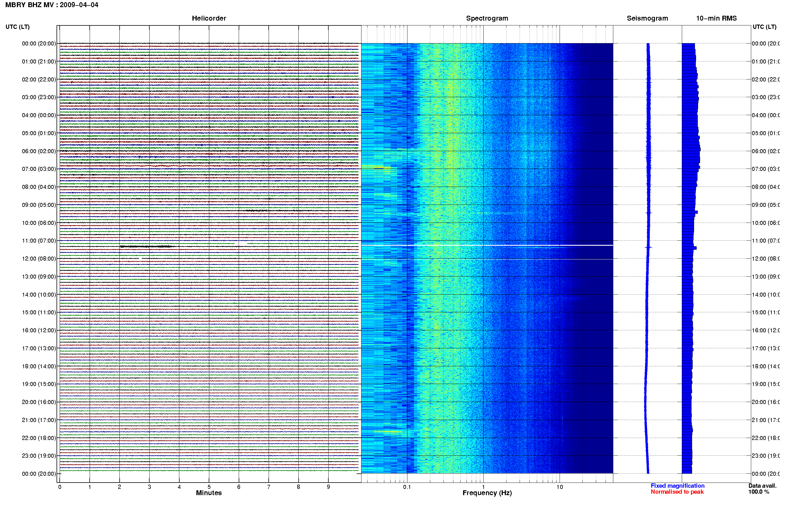
Task: Click the left '22:00 (18:00)' time label
Action: coord(39,438)
